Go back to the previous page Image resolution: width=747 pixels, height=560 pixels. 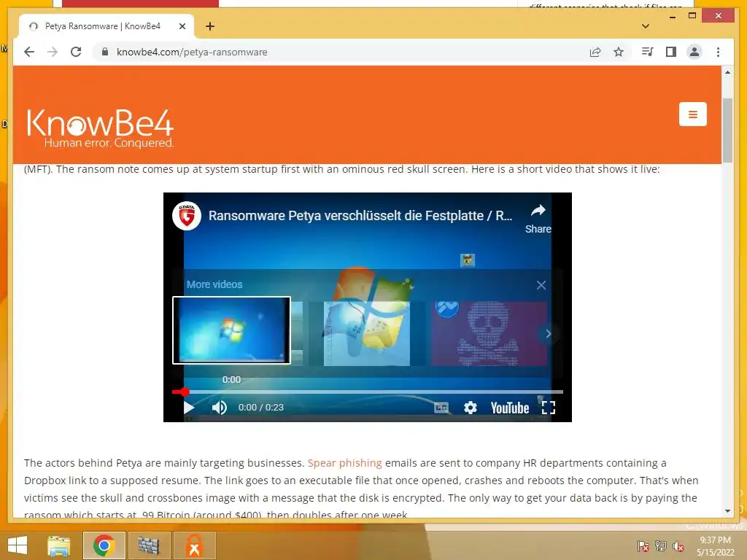pyautogui.click(x=29, y=52)
